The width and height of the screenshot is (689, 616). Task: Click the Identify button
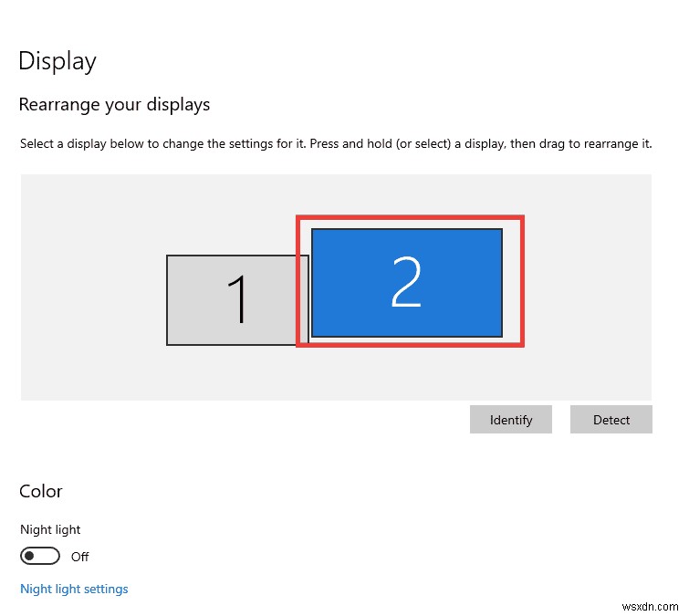pos(511,420)
